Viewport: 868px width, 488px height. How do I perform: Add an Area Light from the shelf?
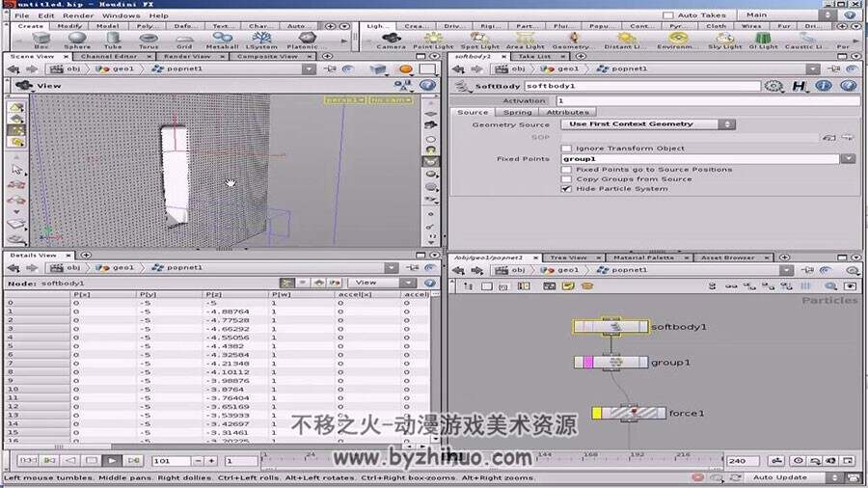click(525, 40)
